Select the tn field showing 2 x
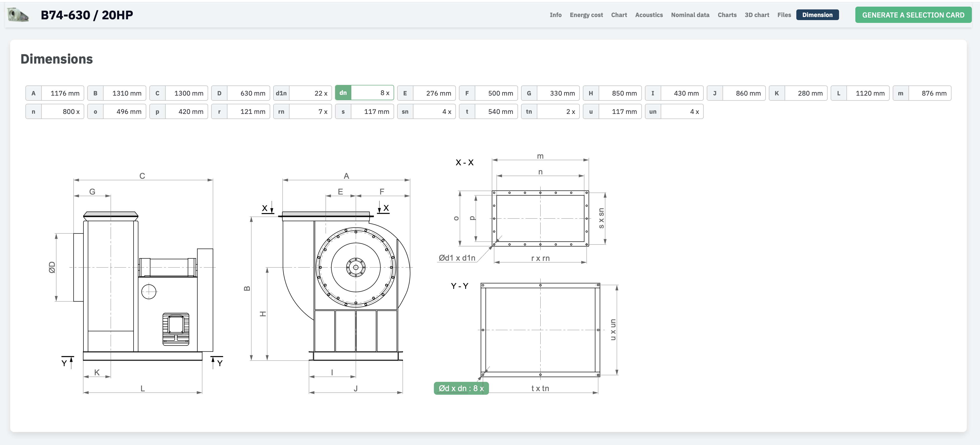 tap(551, 111)
